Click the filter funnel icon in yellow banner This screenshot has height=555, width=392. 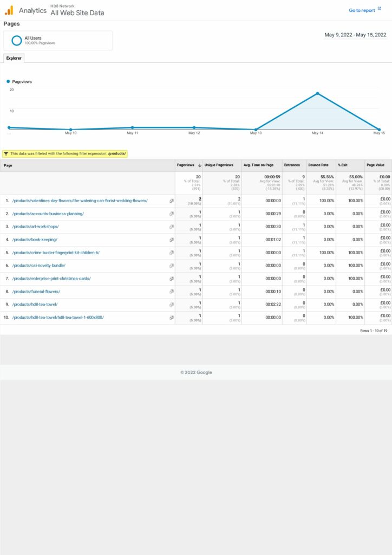click(x=6, y=153)
